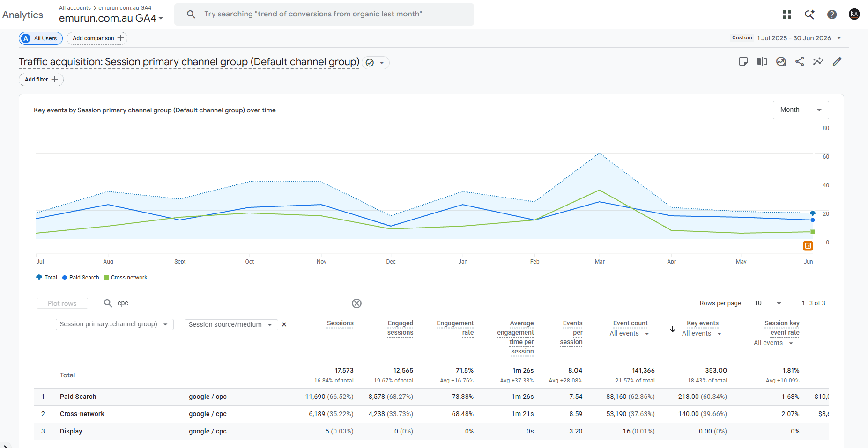Toggle the Paid Search legend series
Image resolution: width=868 pixels, height=448 pixels.
pyautogui.click(x=81, y=278)
